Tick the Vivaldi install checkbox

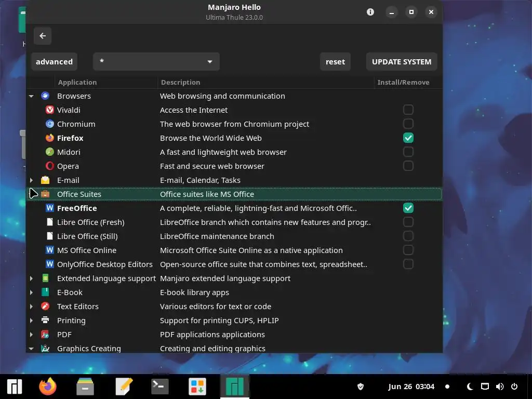tap(408, 110)
